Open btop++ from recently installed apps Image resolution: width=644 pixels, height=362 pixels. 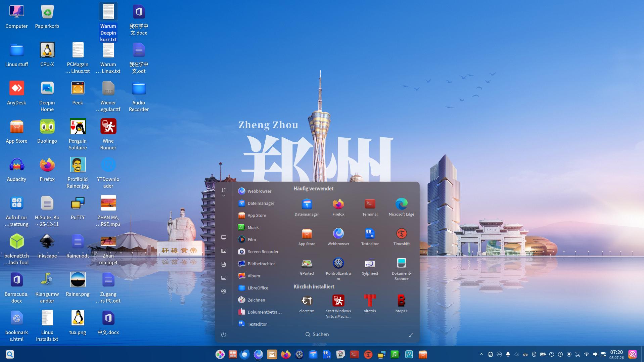401,304
